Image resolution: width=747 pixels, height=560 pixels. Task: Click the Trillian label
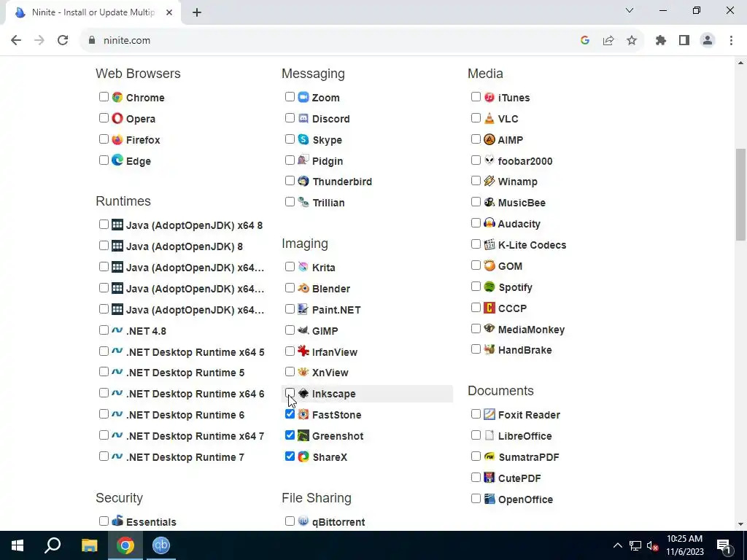point(328,203)
